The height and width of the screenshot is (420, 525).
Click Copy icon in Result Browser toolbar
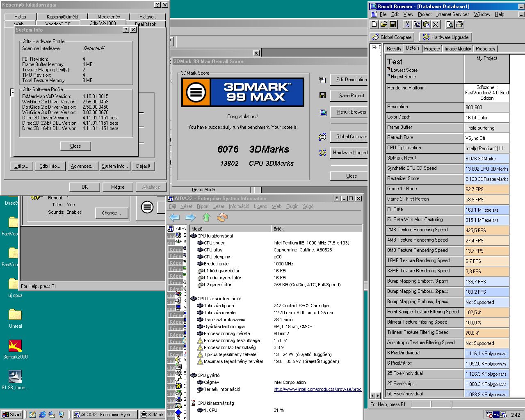(417, 25)
